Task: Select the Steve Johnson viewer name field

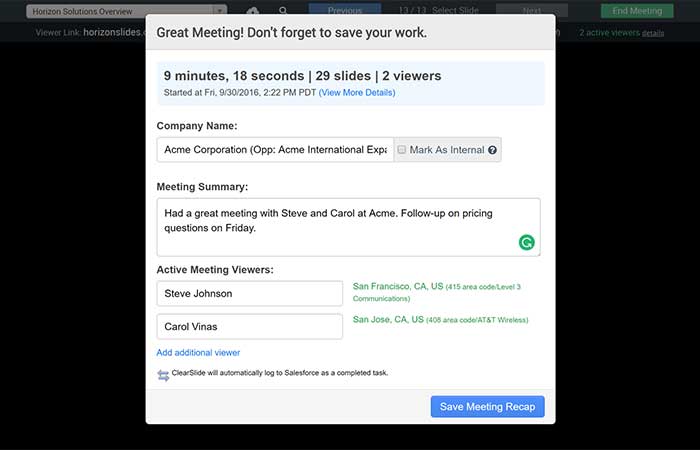Action: [x=250, y=293]
